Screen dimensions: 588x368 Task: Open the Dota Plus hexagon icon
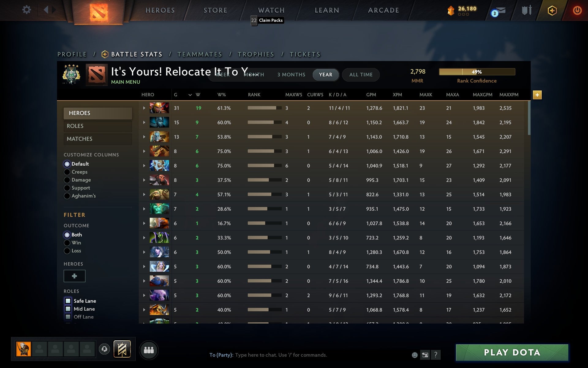coord(552,10)
